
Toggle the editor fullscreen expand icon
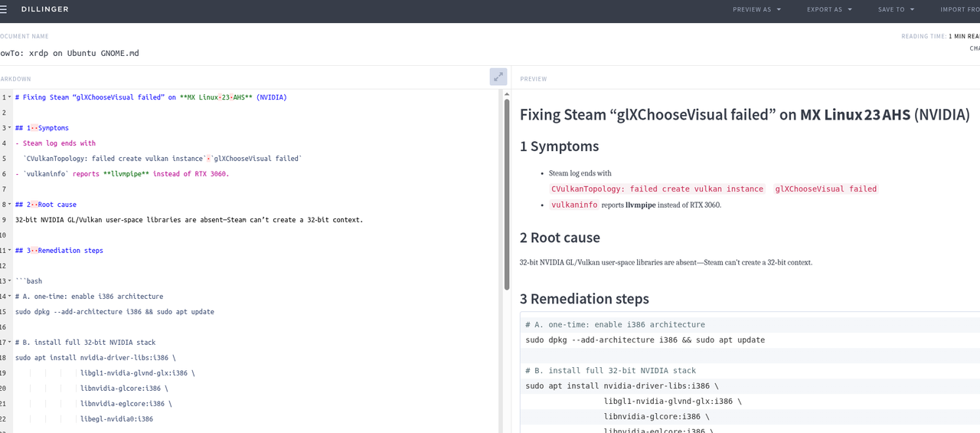(498, 77)
